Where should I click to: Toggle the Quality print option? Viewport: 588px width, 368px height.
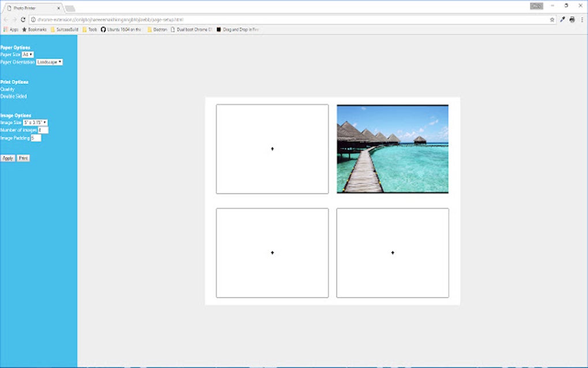point(7,89)
